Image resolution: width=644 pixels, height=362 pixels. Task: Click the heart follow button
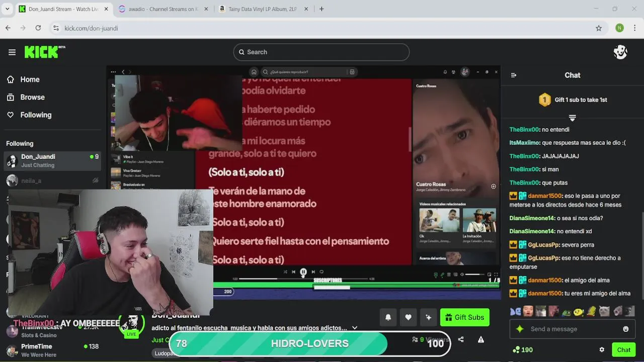click(x=408, y=317)
